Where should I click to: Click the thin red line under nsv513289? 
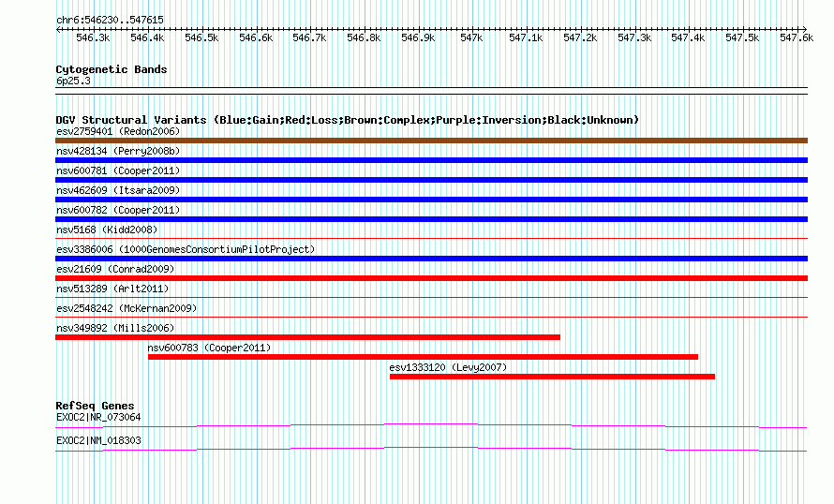coord(431,297)
